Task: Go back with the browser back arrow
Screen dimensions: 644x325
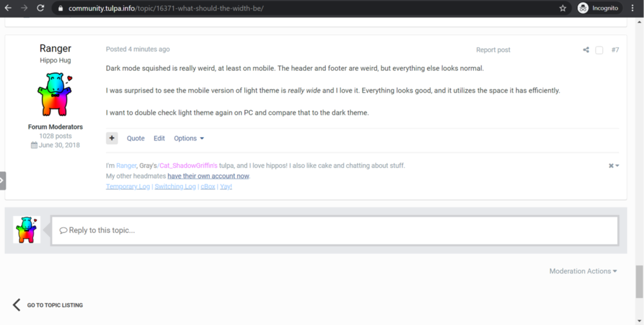Action: pos(8,8)
